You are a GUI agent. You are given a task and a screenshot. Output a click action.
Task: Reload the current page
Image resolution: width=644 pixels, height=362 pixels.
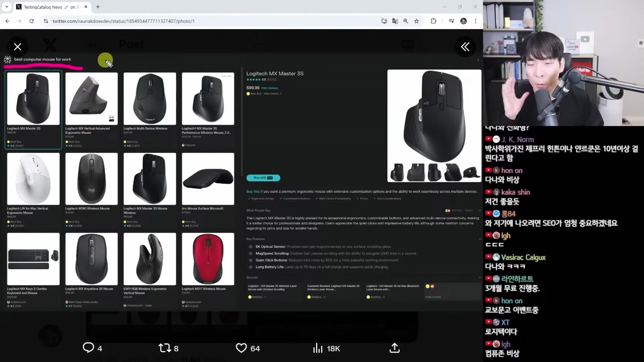[x=32, y=21]
